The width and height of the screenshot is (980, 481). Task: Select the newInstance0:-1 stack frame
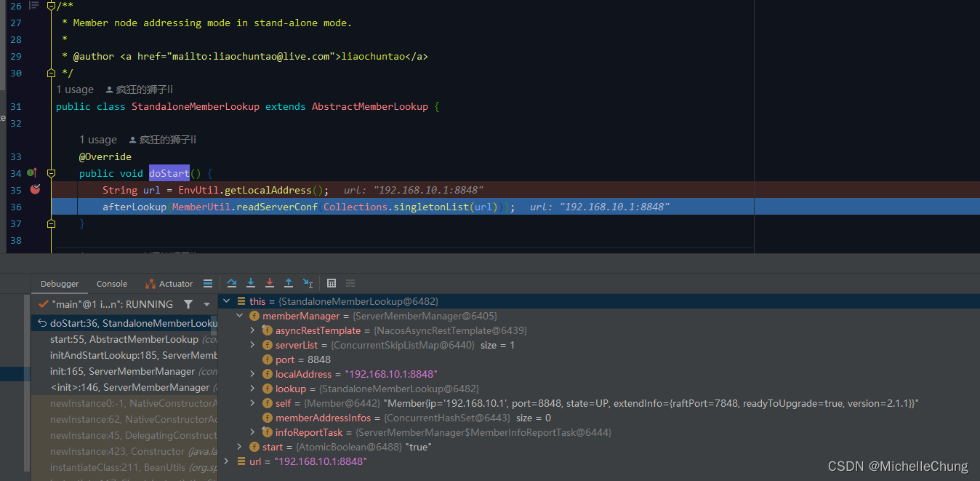(x=124, y=403)
